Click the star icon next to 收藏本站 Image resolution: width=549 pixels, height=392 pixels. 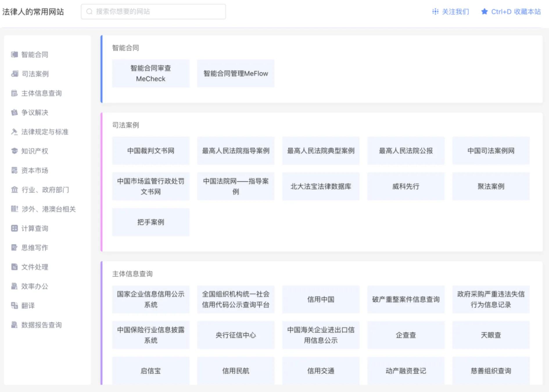click(x=484, y=12)
